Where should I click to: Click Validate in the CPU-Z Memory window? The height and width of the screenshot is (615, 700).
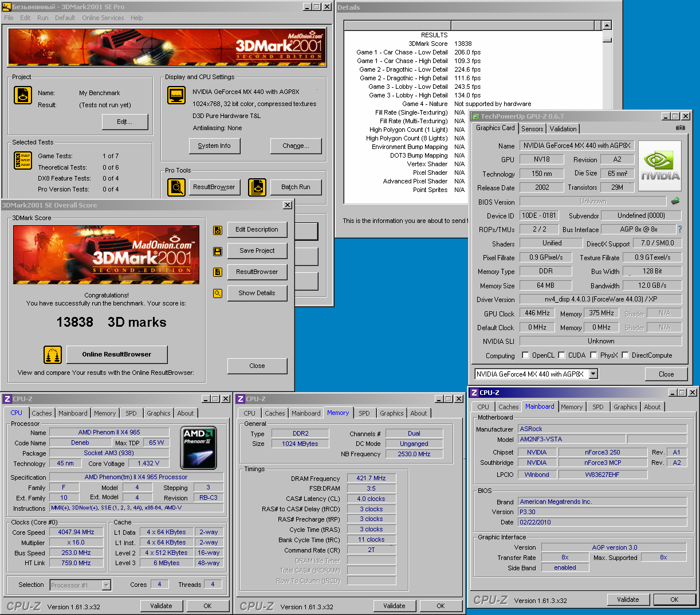(394, 606)
